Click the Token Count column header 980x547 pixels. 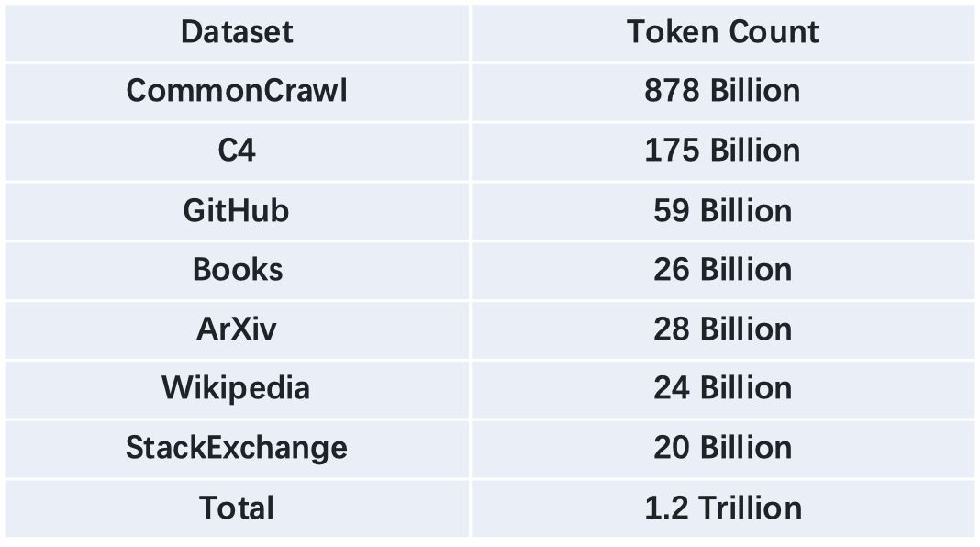coord(722,32)
